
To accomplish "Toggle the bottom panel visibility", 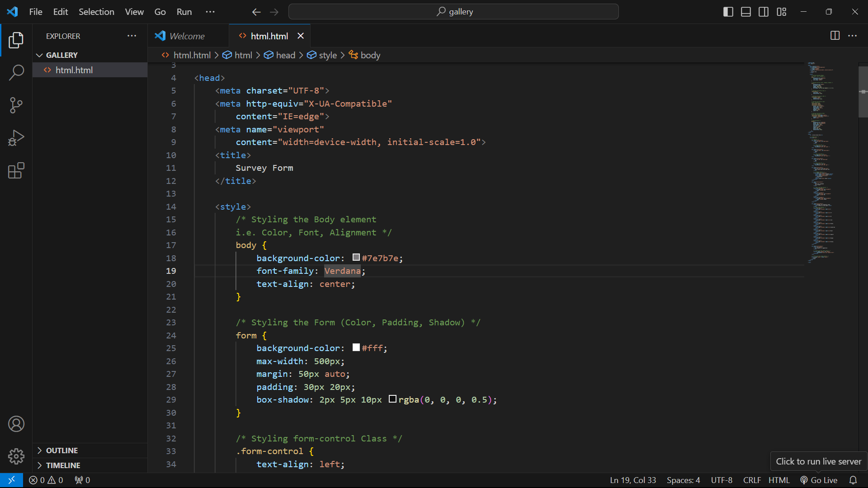I will click(746, 12).
